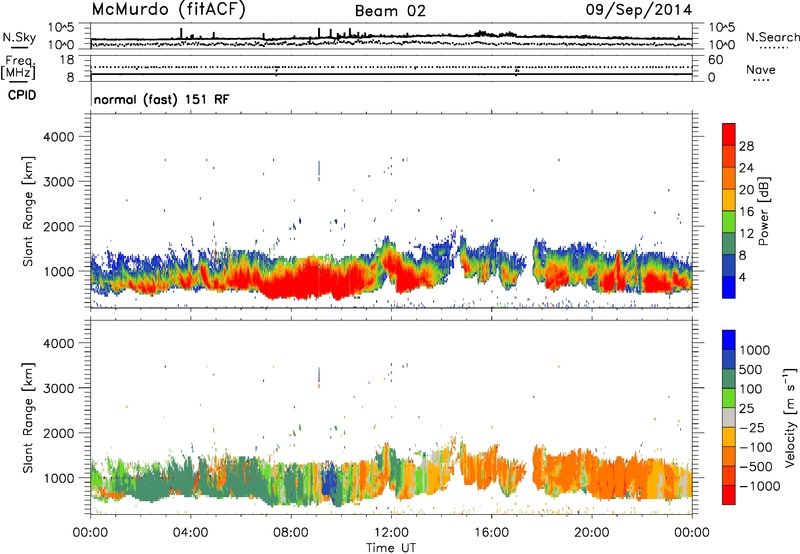Click the 2000 km tick in power panel

(x=58, y=226)
